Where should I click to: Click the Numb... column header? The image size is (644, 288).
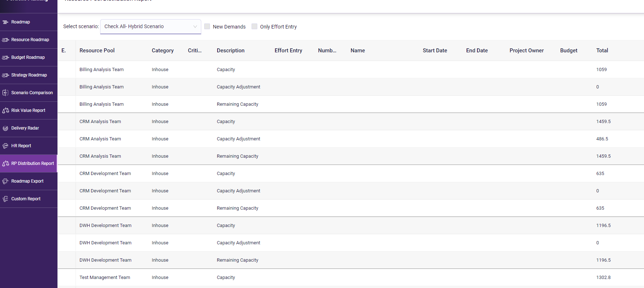click(x=327, y=51)
